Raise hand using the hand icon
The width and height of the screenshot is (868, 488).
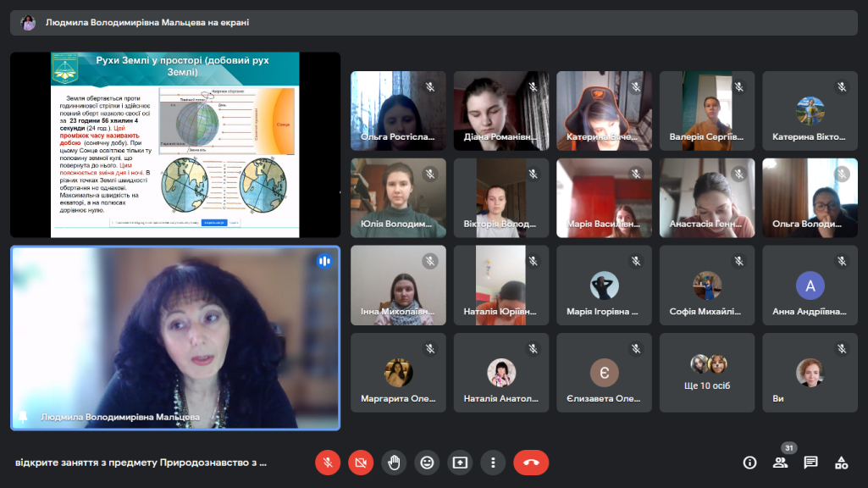394,463
